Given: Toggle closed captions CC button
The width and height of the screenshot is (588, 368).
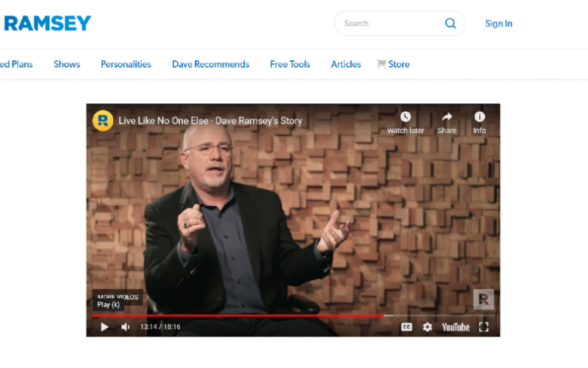Looking at the screenshot, I should tap(406, 327).
